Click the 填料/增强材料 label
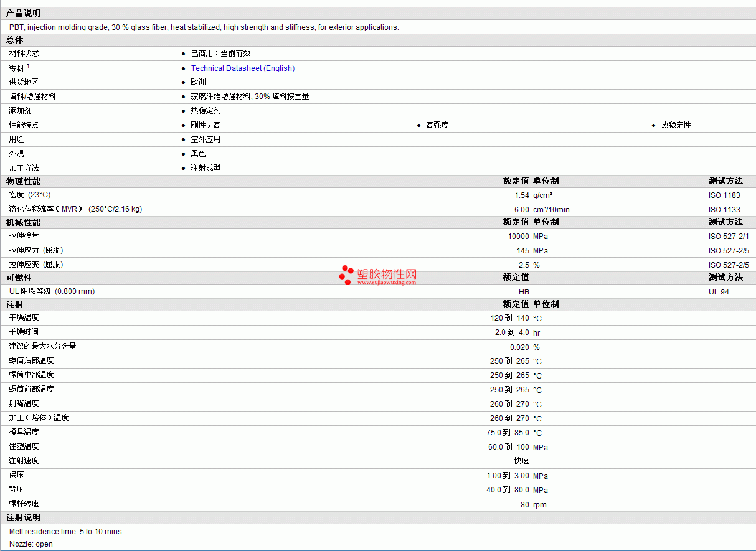The image size is (756, 551). [32, 97]
